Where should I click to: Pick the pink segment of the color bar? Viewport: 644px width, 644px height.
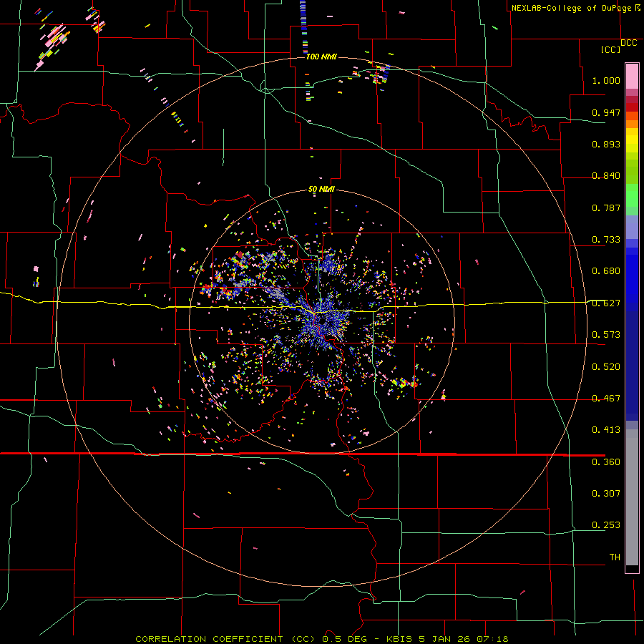coord(632,76)
